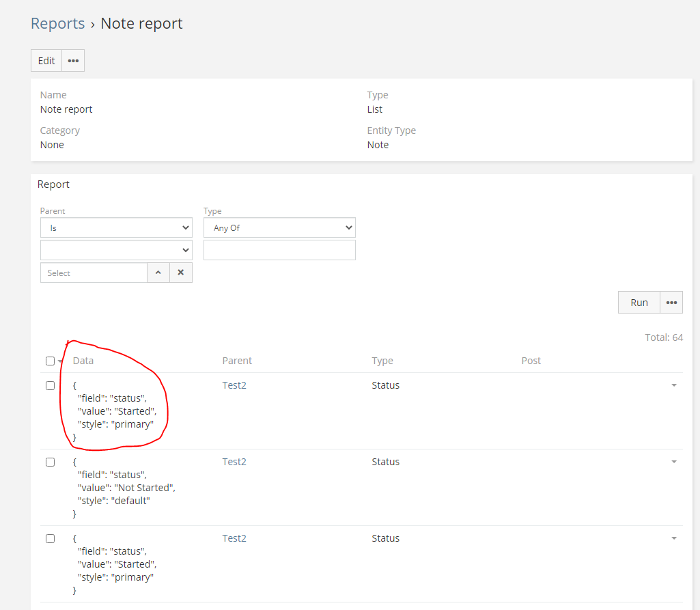Viewport: 700px width, 610px height.
Task: Open the Type 'Any Of' dropdown
Action: (279, 227)
